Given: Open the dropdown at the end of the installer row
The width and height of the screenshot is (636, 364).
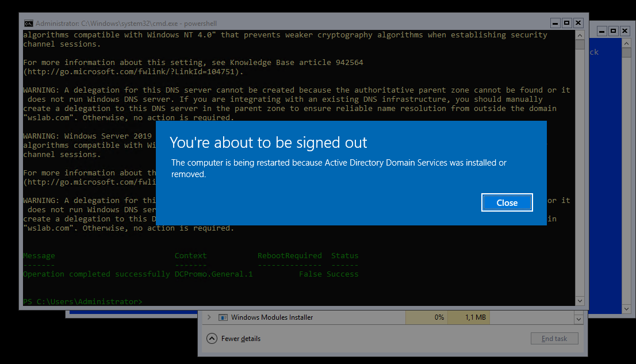Looking at the screenshot, I should click(x=578, y=317).
